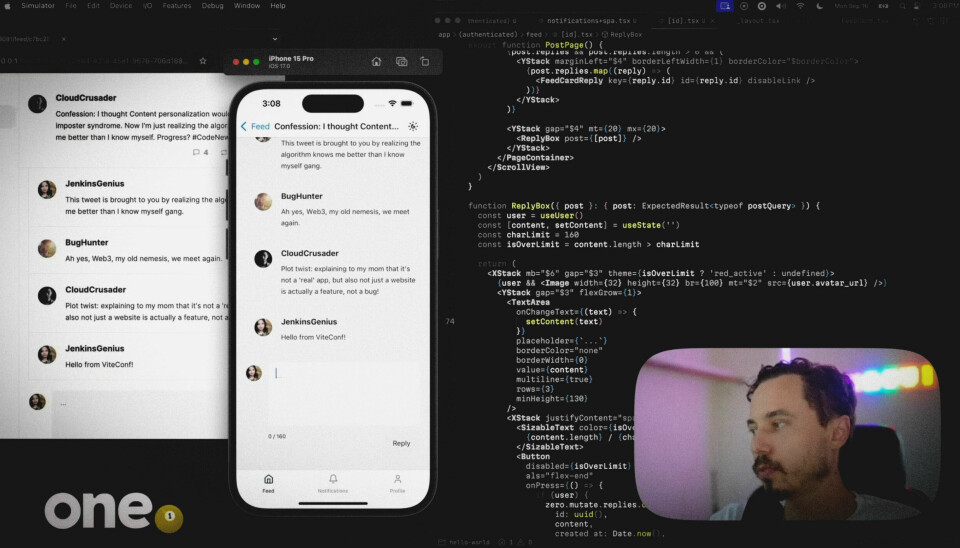Click the volume icon in the menu bar
This screenshot has height=548, width=960.
pos(781,6)
